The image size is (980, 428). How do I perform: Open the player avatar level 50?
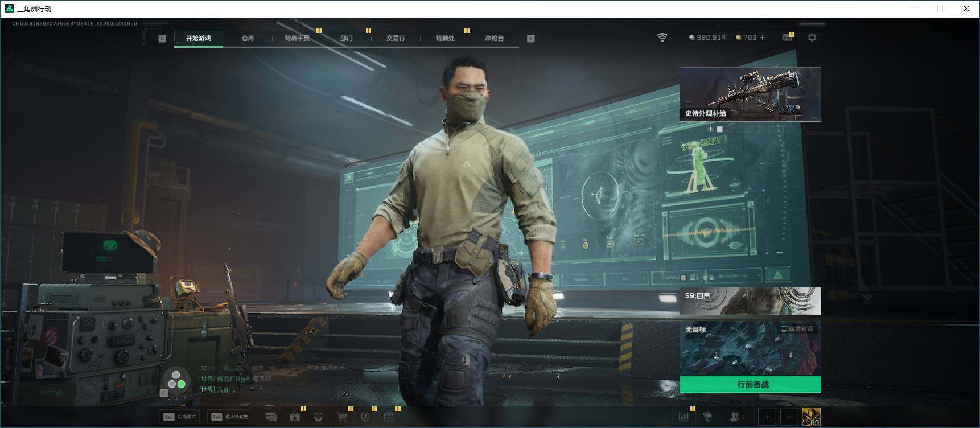811,417
